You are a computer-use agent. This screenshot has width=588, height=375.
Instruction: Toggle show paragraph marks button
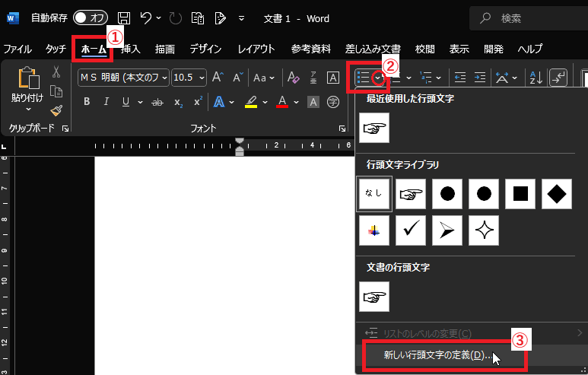pyautogui.click(x=558, y=77)
